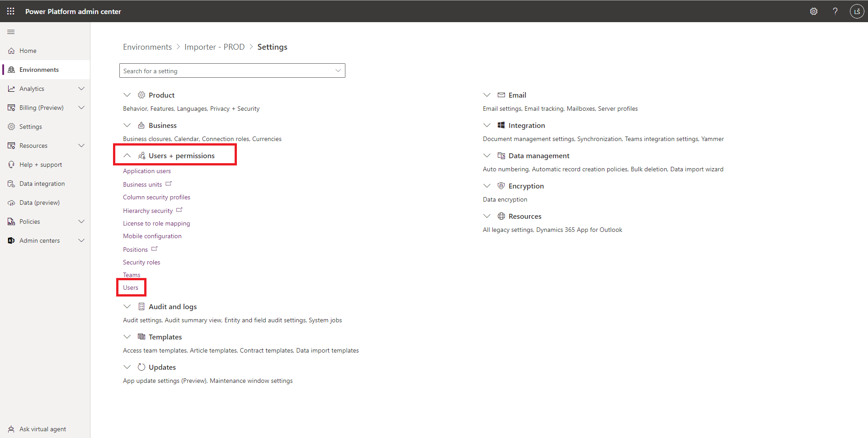Expand the Analytics menu chevron

(x=81, y=89)
